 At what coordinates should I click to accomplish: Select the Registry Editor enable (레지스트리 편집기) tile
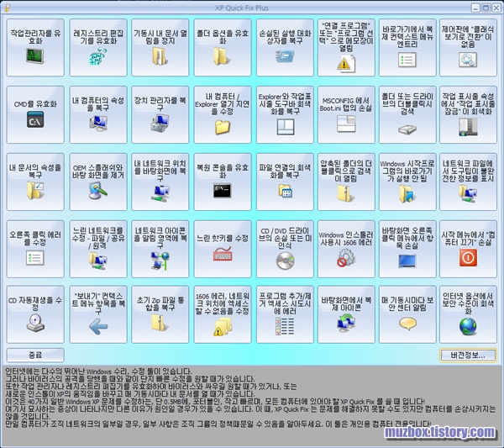(x=98, y=47)
